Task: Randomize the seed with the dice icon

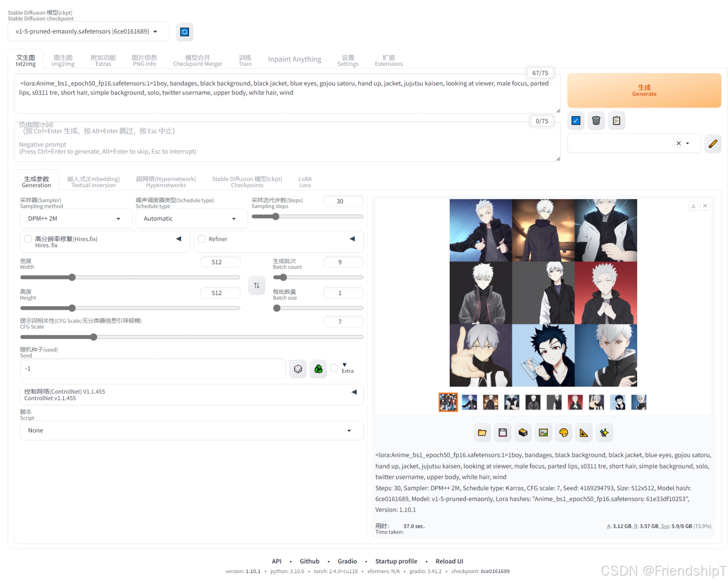Action: pyautogui.click(x=298, y=368)
